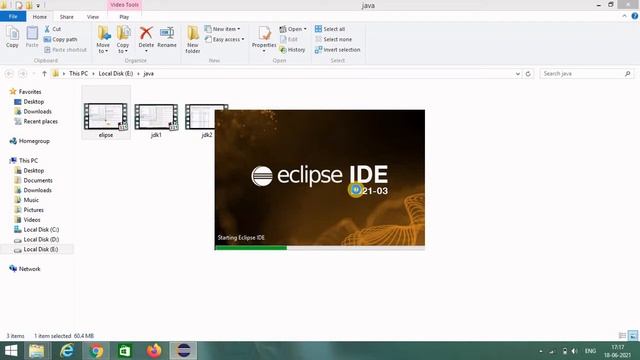The width and height of the screenshot is (640, 360).
Task: Open Internet Explorer from the taskbar
Action: tap(67, 351)
